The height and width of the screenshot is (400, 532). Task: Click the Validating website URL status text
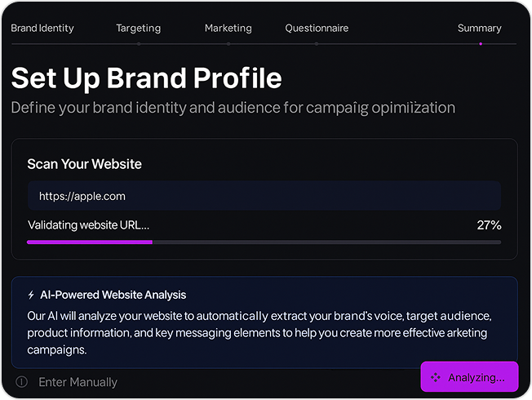click(x=89, y=224)
